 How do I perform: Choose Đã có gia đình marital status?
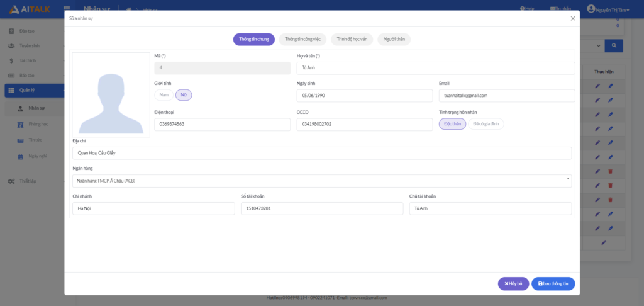click(x=486, y=124)
